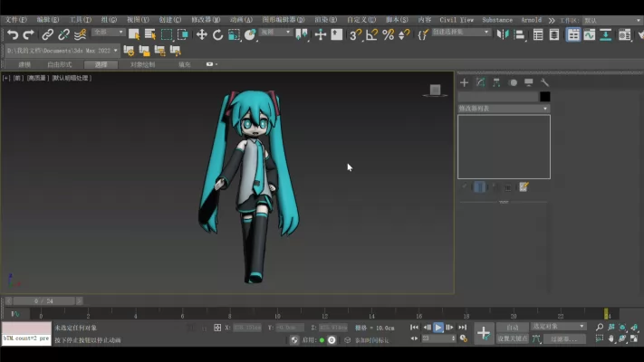Click the Play animation button
The height and width of the screenshot is (362, 644).
pos(438,327)
